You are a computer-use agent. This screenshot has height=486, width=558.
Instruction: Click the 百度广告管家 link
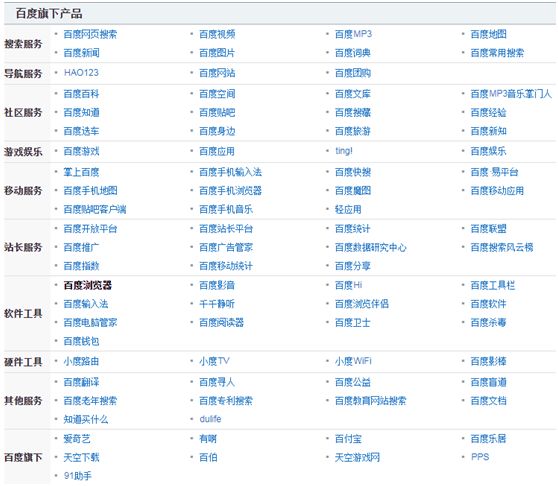tap(226, 247)
